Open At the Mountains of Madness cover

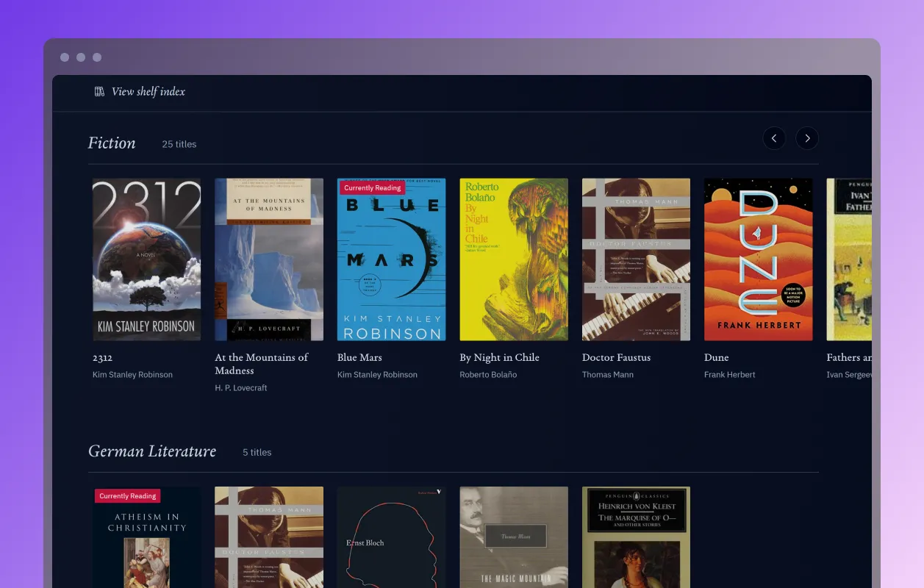(x=268, y=259)
